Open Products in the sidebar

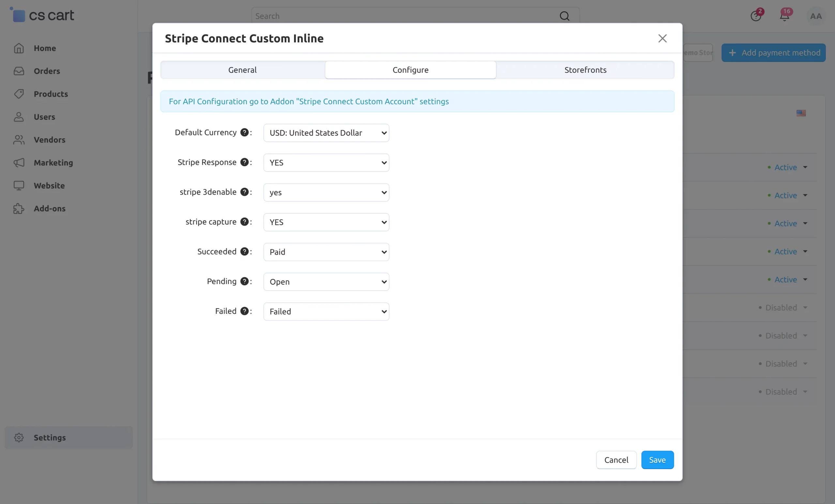point(69,94)
